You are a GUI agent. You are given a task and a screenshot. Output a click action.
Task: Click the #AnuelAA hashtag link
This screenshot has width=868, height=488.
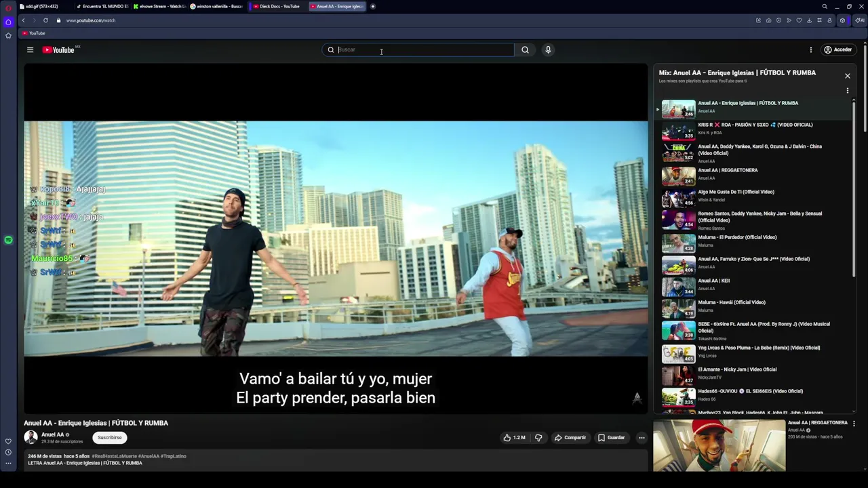(149, 456)
